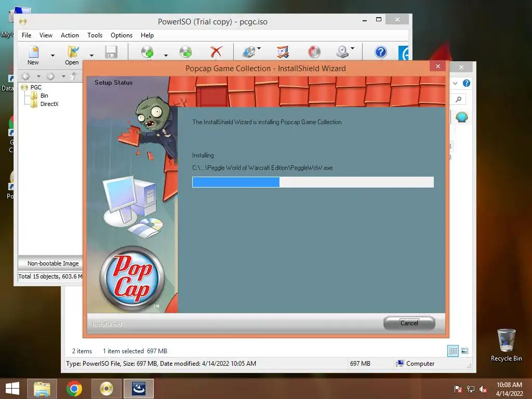The width and height of the screenshot is (532, 399).
Task: Minimize the PowerISO window
Action: click(x=365, y=20)
